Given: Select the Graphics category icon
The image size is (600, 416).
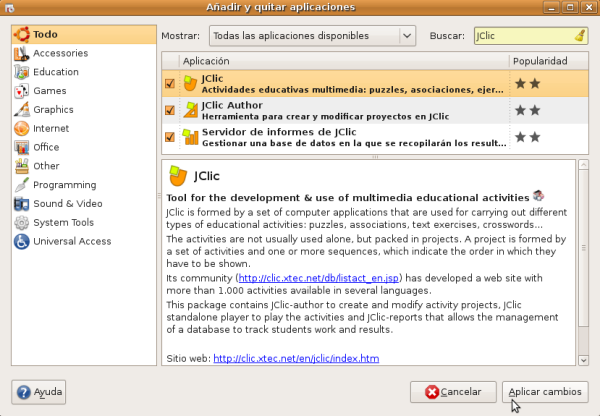Looking at the screenshot, I should (20, 110).
